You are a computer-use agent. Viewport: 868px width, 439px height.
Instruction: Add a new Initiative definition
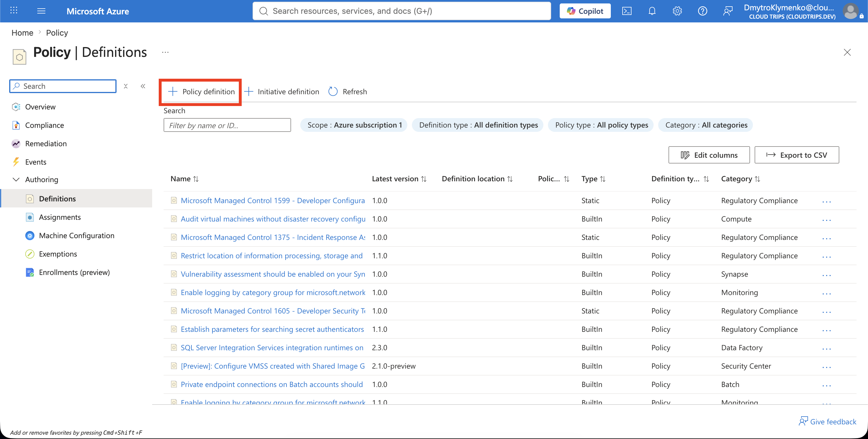click(x=282, y=92)
